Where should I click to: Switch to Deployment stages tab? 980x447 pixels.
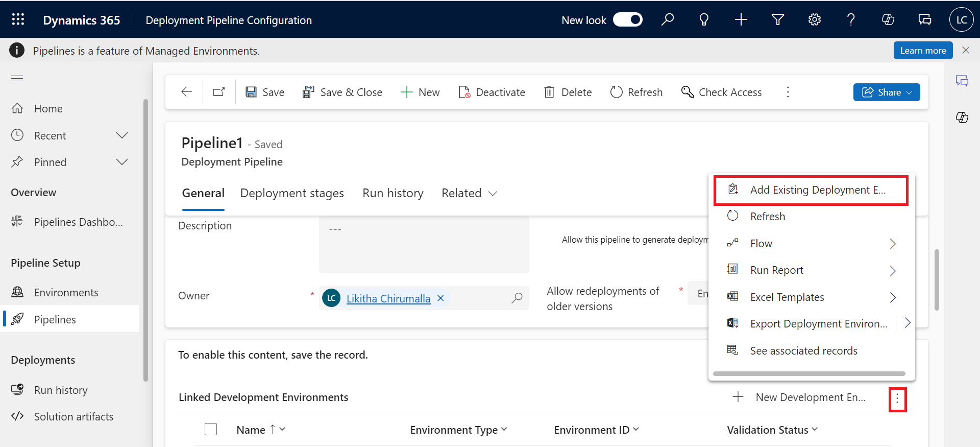pyautogui.click(x=292, y=193)
